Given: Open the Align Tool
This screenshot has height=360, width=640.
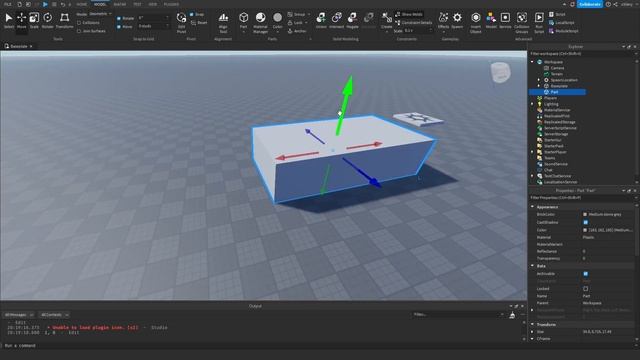Looking at the screenshot, I should (x=223, y=22).
